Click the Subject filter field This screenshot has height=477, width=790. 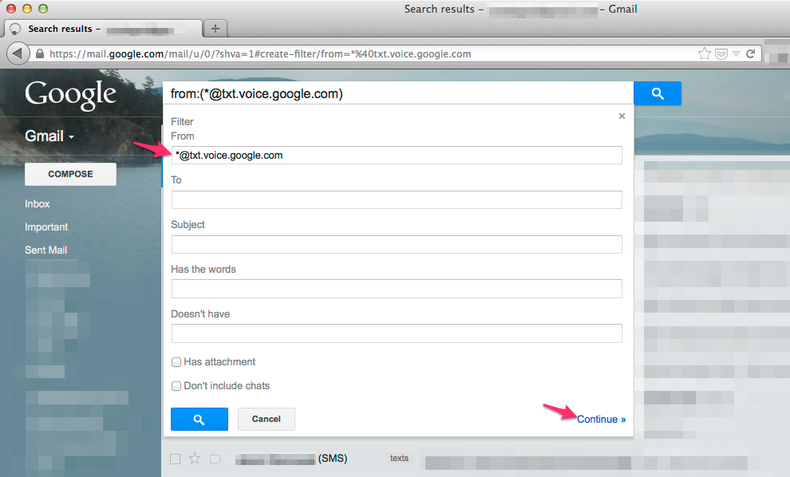[x=397, y=244]
